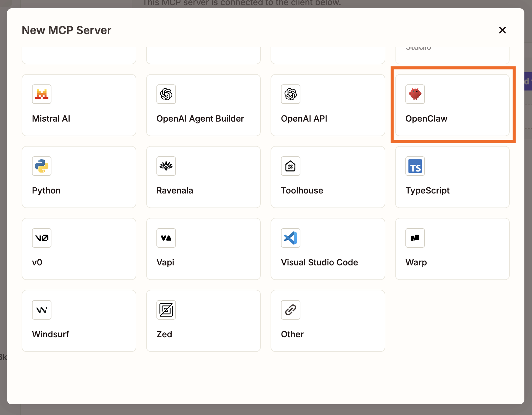The width and height of the screenshot is (532, 415).
Task: Select the Python logo icon
Action: pyautogui.click(x=41, y=166)
